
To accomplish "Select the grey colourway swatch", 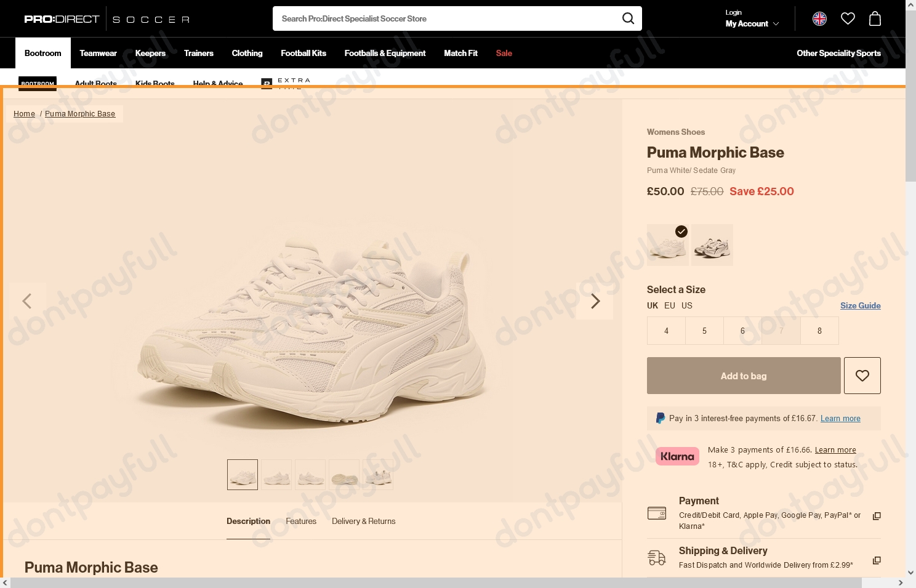I will click(x=712, y=245).
